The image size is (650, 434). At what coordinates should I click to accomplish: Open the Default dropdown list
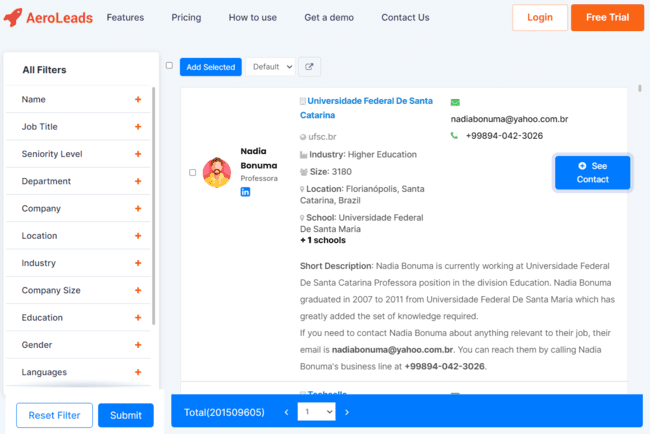pyautogui.click(x=271, y=67)
